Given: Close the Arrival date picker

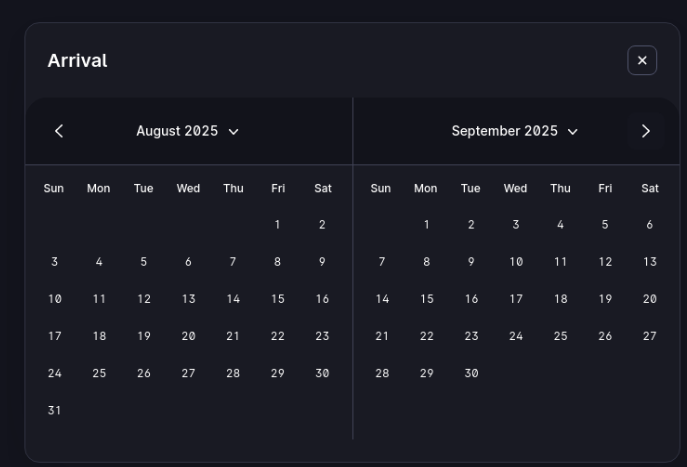Looking at the screenshot, I should tap(642, 60).
